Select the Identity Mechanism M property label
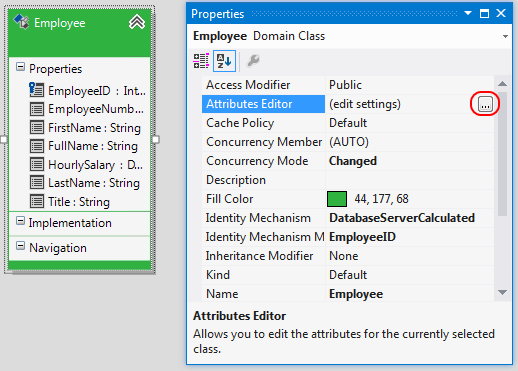The image size is (518, 371). click(265, 237)
